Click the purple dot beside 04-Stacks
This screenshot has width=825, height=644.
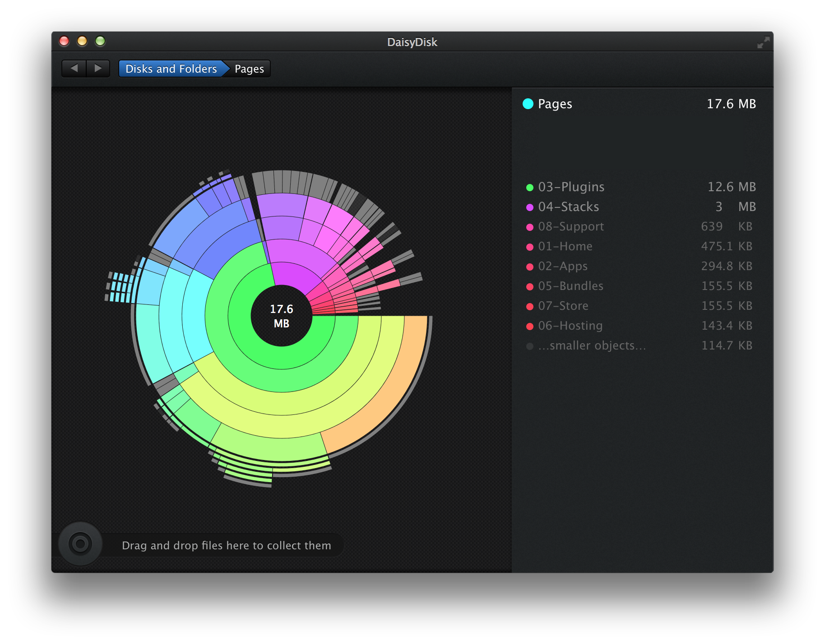click(530, 207)
